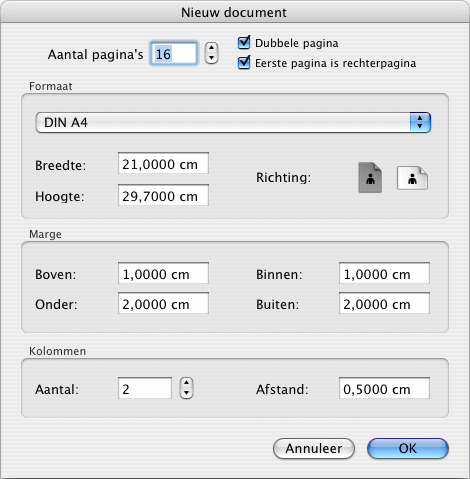Click the blue arrows of format popup
This screenshot has height=479, width=470.
point(420,122)
